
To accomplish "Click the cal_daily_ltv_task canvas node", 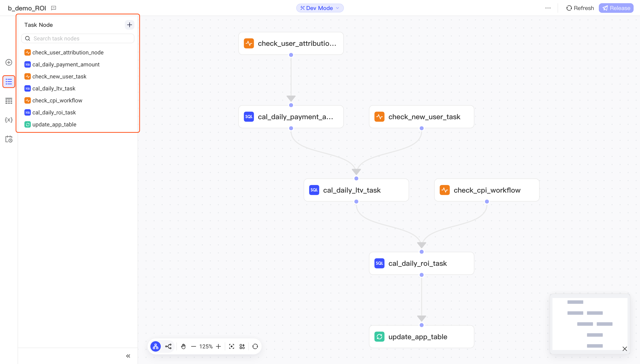I will click(356, 190).
